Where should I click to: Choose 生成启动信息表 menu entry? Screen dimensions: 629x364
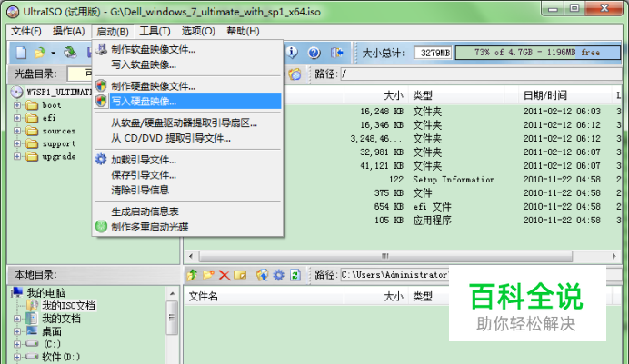pos(188,212)
